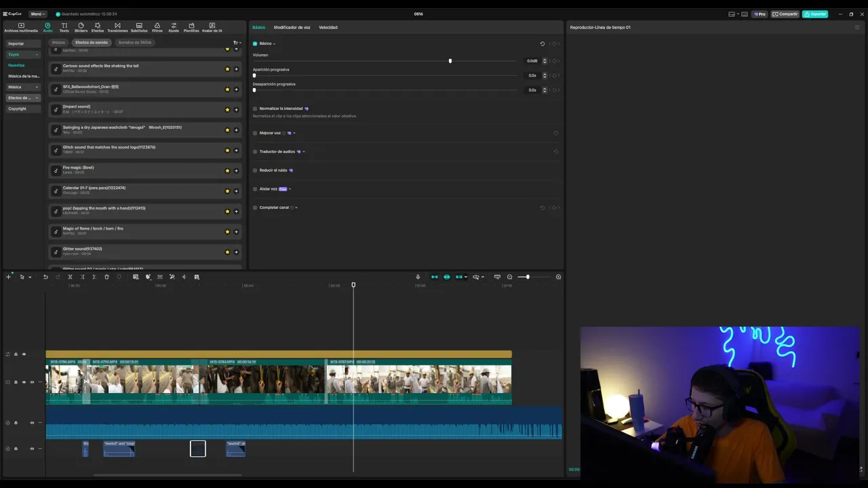Screen dimensions: 868x488
Task: Open the Avatar de IA panel
Action: coord(212,27)
